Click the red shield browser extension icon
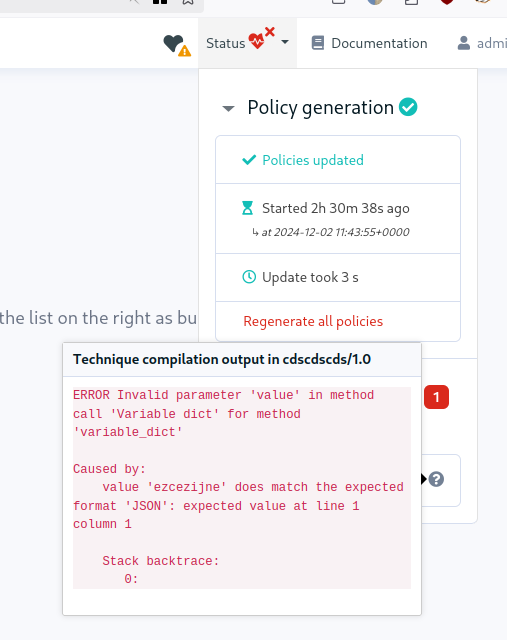507x640 pixels. pos(447,2)
